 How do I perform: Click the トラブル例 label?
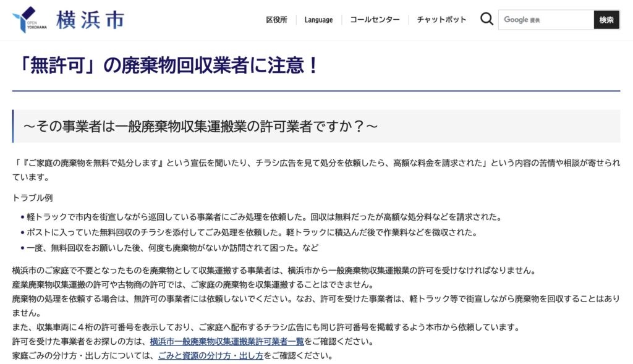pyautogui.click(x=33, y=198)
